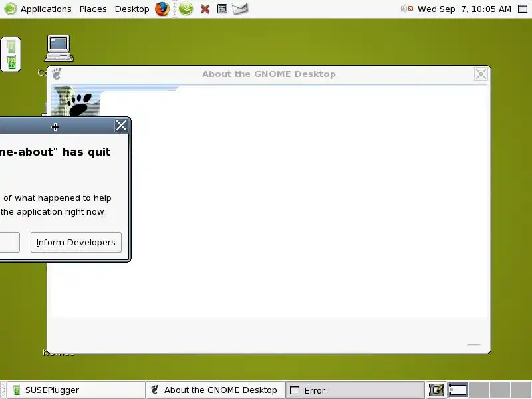This screenshot has width=532, height=399.
Task: Click the window selector icon at top-right corner
Action: pos(523,9)
